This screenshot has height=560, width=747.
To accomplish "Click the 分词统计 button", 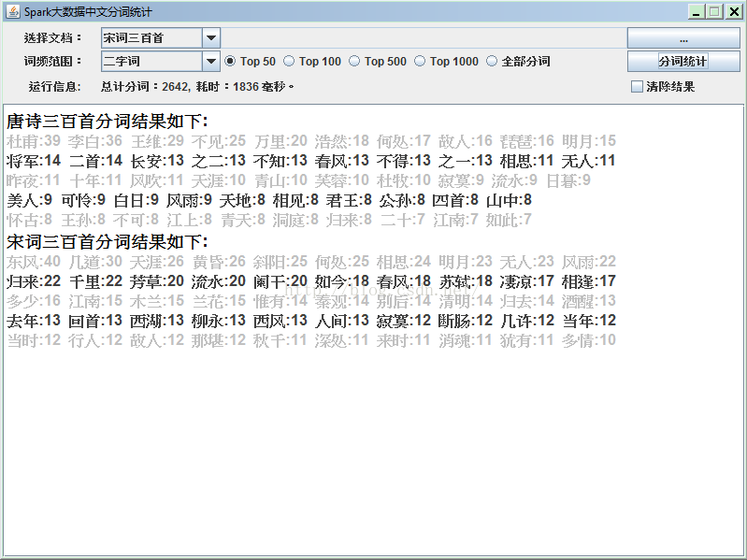I will pos(683,61).
